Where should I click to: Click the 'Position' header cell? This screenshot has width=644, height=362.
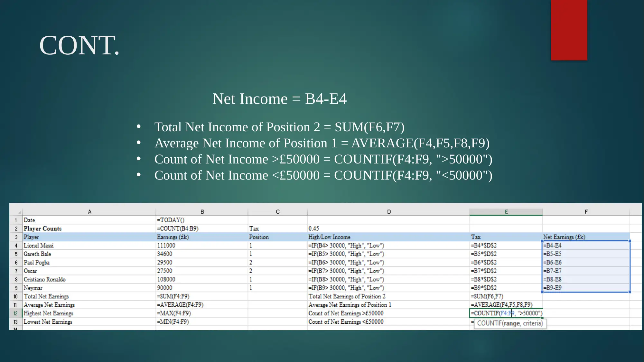point(278,237)
